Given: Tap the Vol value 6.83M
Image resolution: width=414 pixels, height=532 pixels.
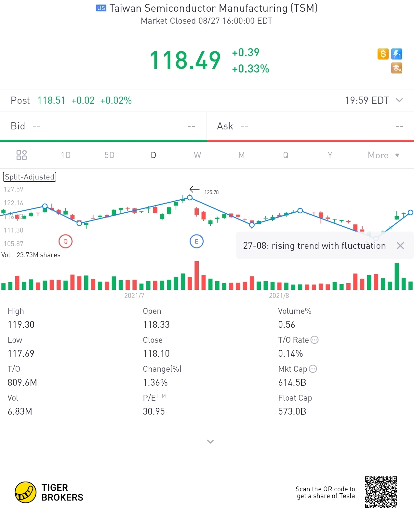Looking at the screenshot, I should (20, 411).
